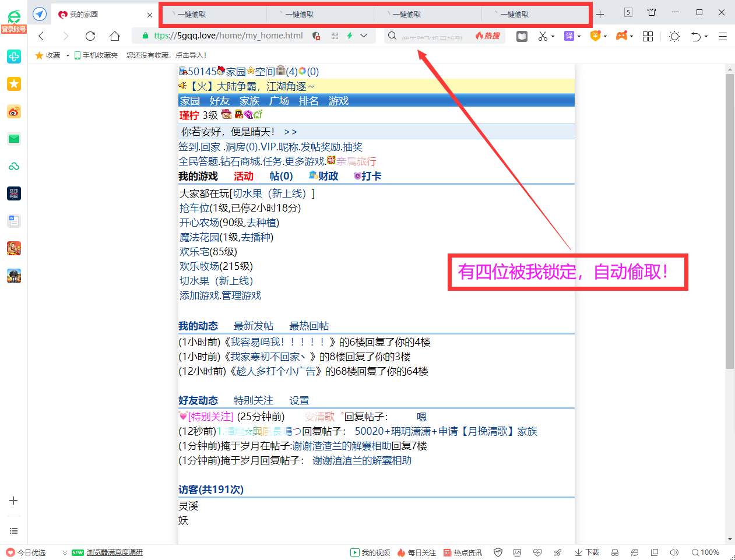Open the yellow star favorites sidebar icon

pos(14,84)
